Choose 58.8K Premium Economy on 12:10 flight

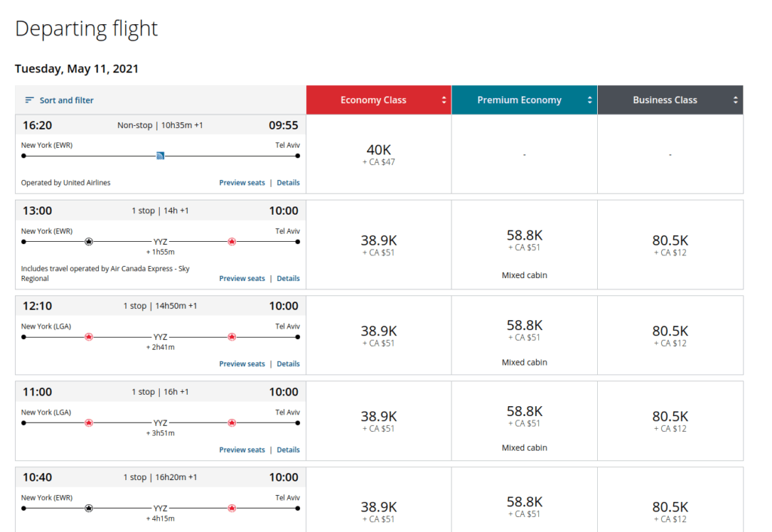click(x=525, y=335)
